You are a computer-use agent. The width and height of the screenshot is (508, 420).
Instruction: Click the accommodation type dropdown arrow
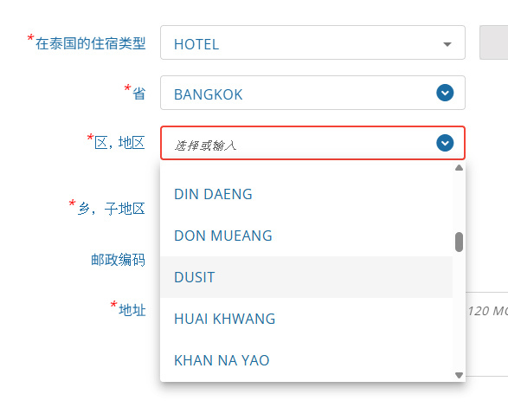(447, 44)
